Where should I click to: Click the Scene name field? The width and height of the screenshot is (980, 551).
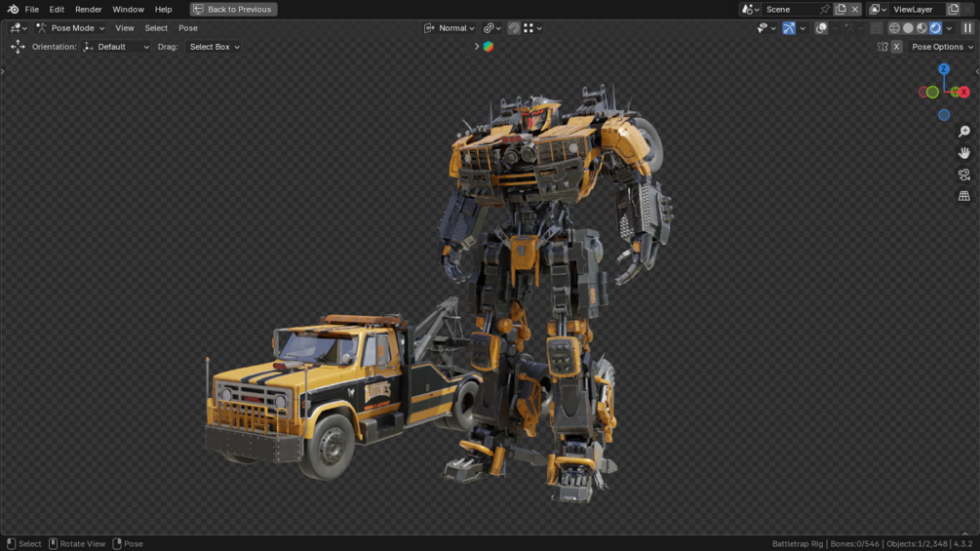point(791,10)
